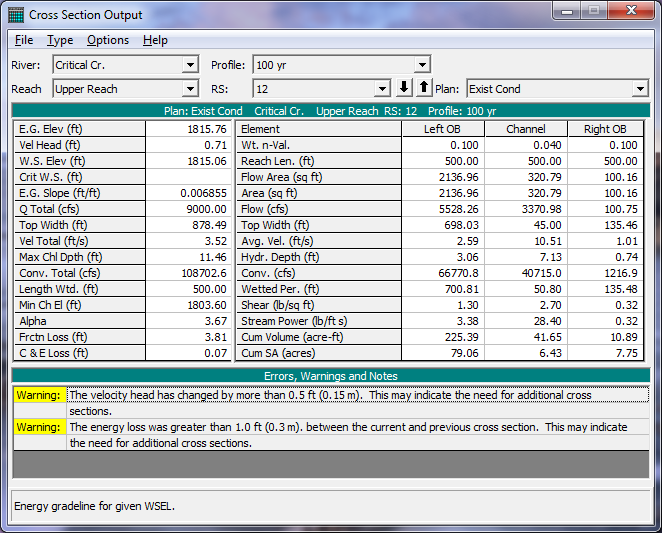Screen dimensions: 662x533
Task: Click the Cross Section Output window icon
Action: point(16,15)
